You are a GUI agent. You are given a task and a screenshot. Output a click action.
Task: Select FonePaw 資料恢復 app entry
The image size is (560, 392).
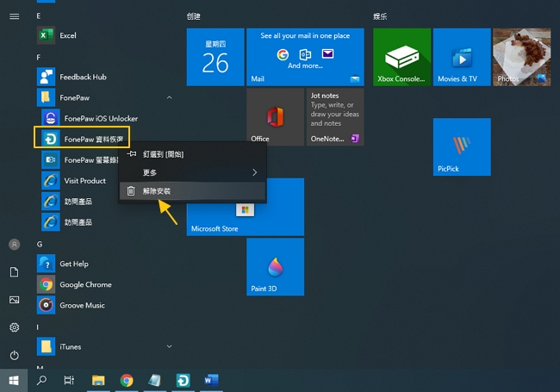(x=82, y=137)
